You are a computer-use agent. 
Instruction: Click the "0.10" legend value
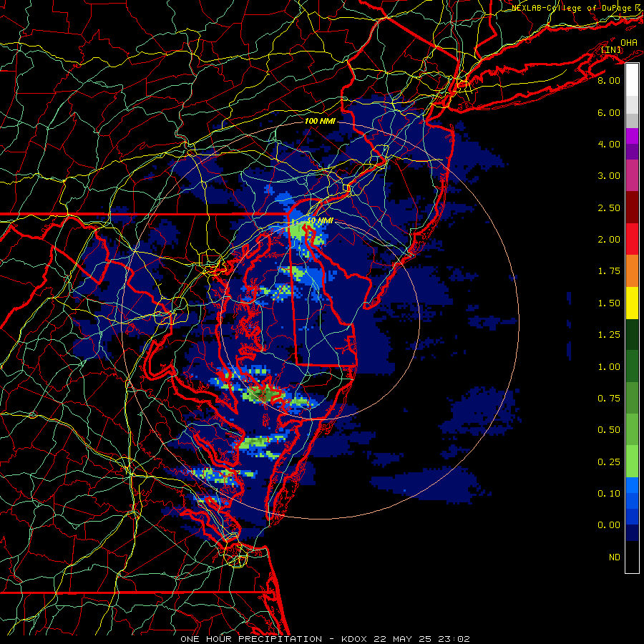click(609, 494)
